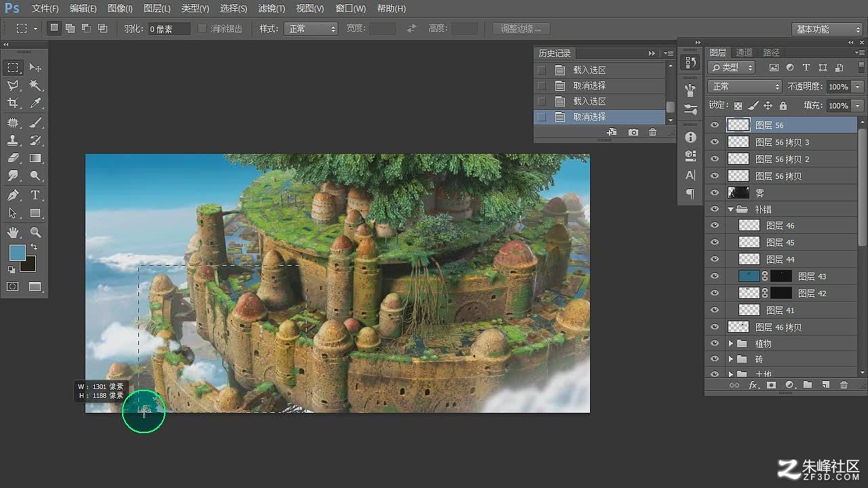Select the Hand tool

click(x=13, y=232)
